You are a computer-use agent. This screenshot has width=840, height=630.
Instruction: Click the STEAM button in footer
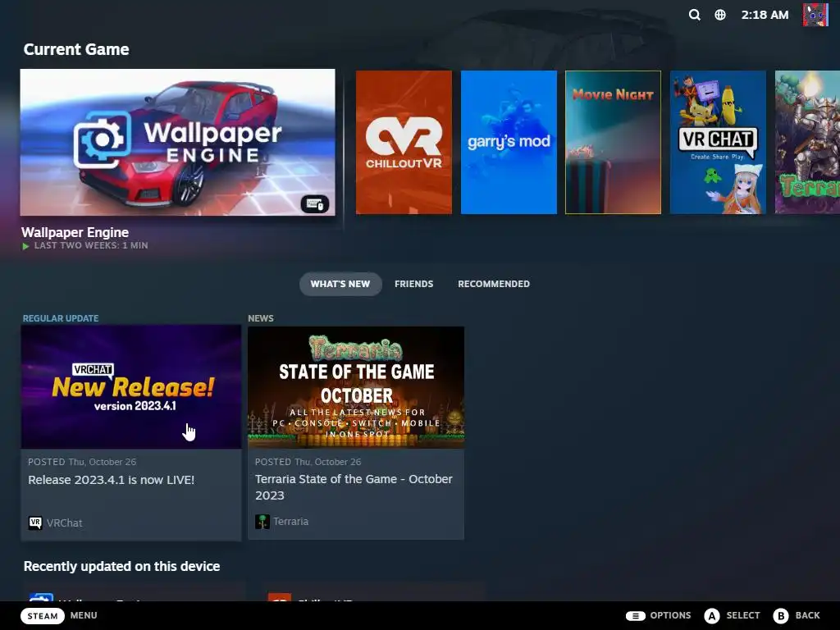pos(43,616)
